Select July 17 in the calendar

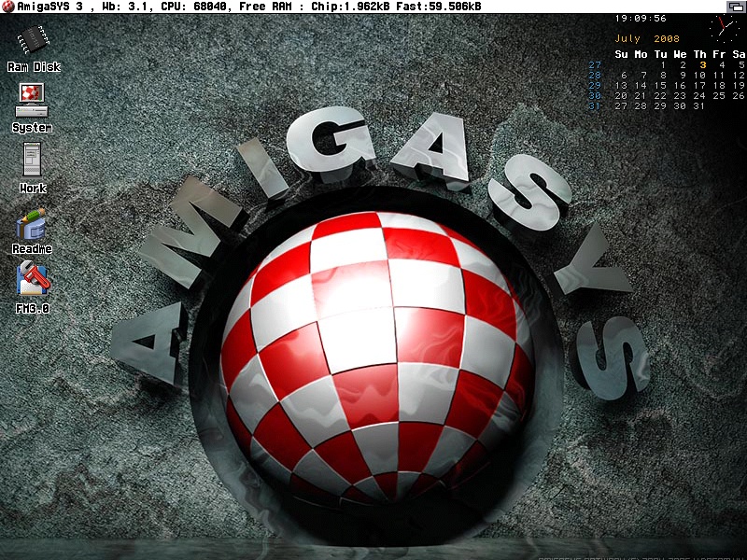699,86
